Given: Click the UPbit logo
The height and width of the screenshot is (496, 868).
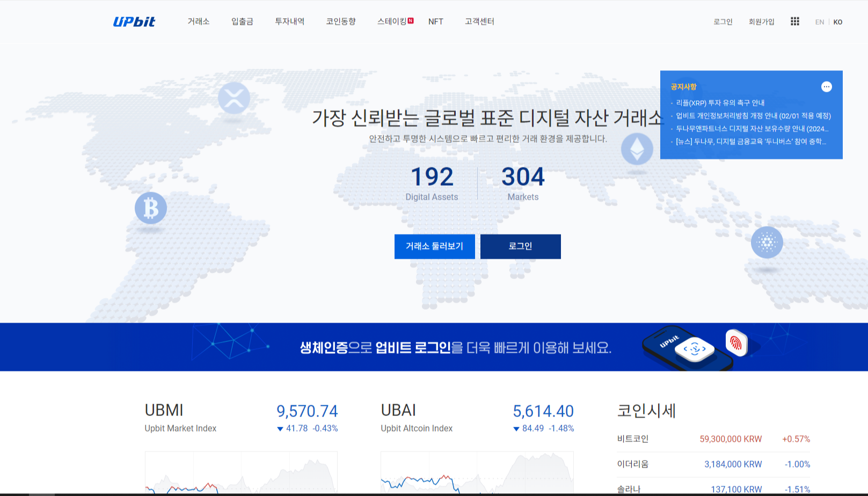Looking at the screenshot, I should (x=134, y=21).
